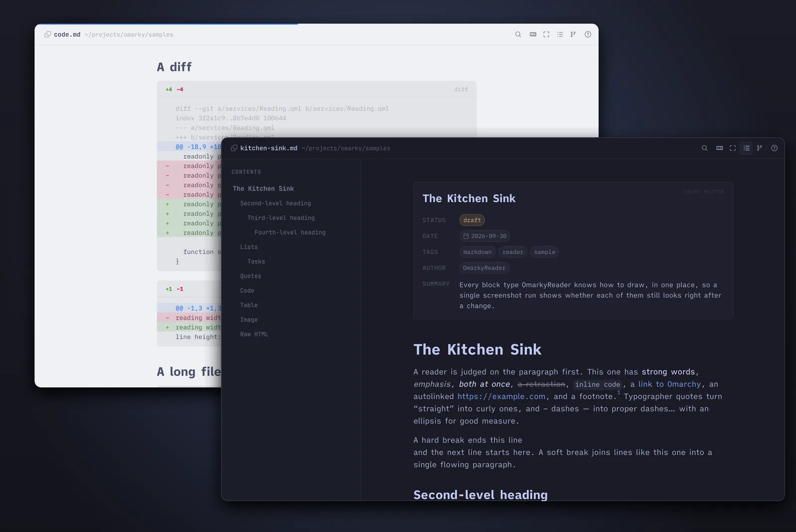Click the 2026-09-30 date chip
This screenshot has height=532, width=796.
click(485, 236)
